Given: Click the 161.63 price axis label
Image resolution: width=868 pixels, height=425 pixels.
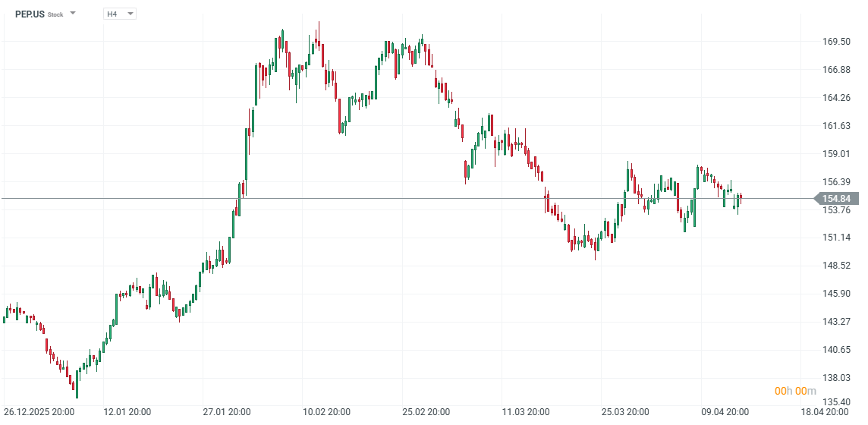Looking at the screenshot, I should 835,126.
